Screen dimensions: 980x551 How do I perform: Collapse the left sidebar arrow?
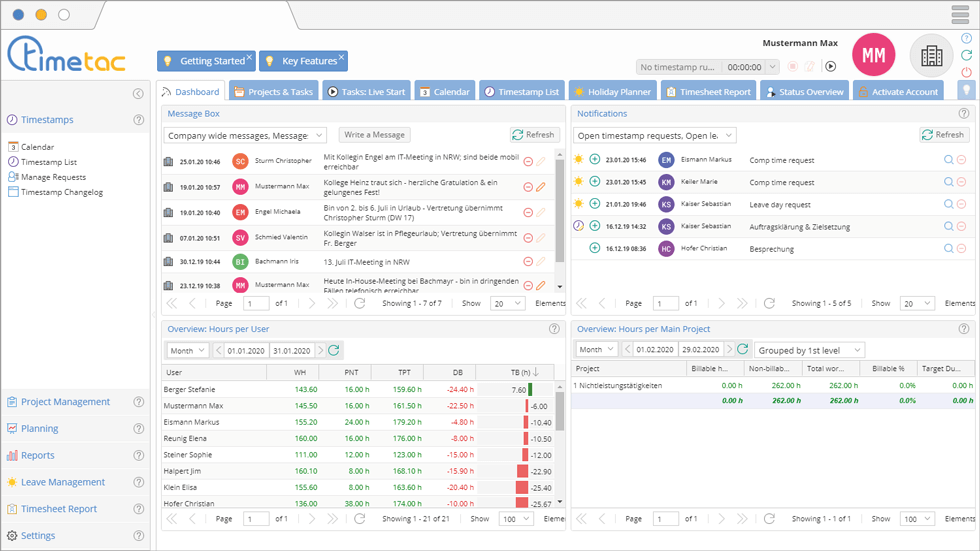[138, 94]
